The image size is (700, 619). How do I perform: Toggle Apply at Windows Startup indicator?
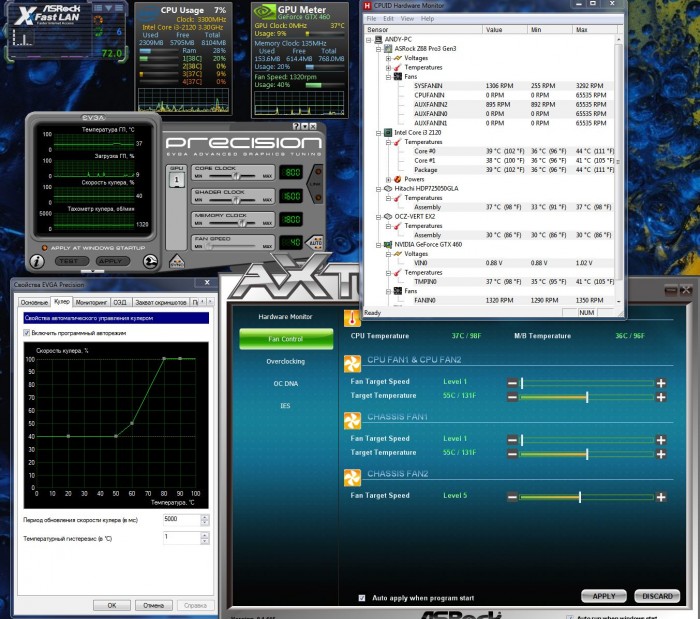point(44,248)
